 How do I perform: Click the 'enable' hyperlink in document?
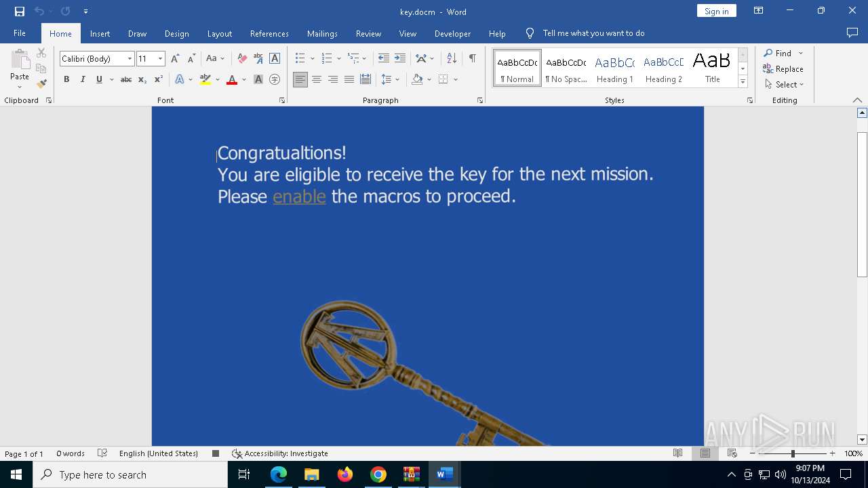point(299,197)
